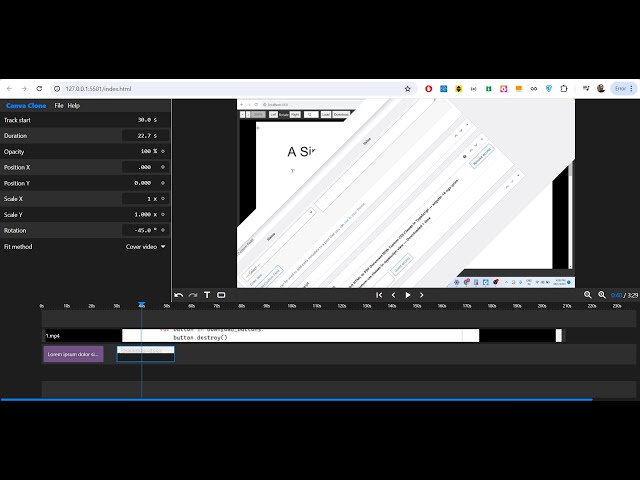This screenshot has width=640, height=480.
Task: Toggle the Rotation keyframe diamond
Action: coord(163,230)
